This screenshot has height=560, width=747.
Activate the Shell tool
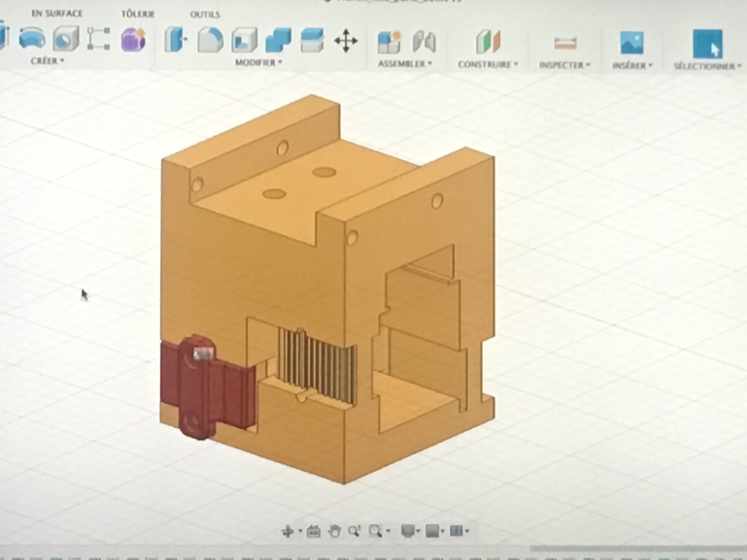pyautogui.click(x=244, y=40)
